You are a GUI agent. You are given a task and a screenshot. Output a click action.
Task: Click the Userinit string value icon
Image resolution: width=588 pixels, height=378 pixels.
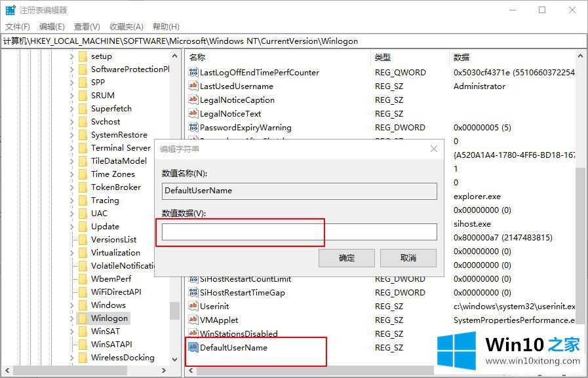click(x=193, y=306)
